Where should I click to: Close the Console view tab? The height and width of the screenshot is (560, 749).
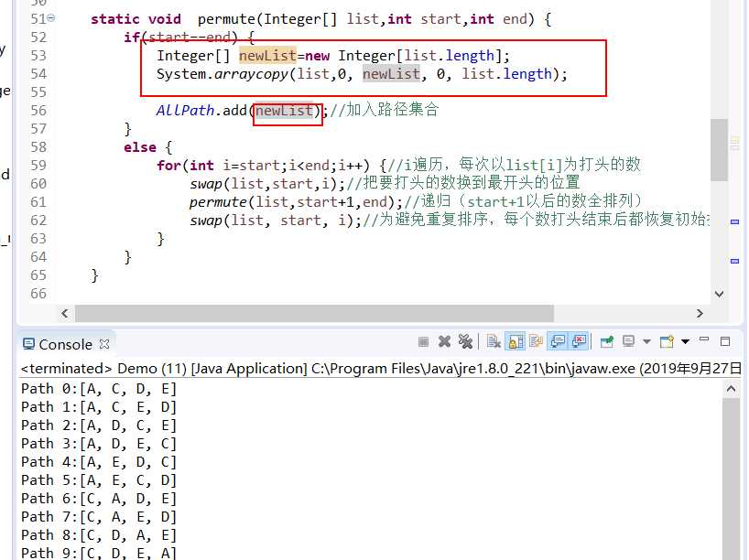click(x=104, y=344)
